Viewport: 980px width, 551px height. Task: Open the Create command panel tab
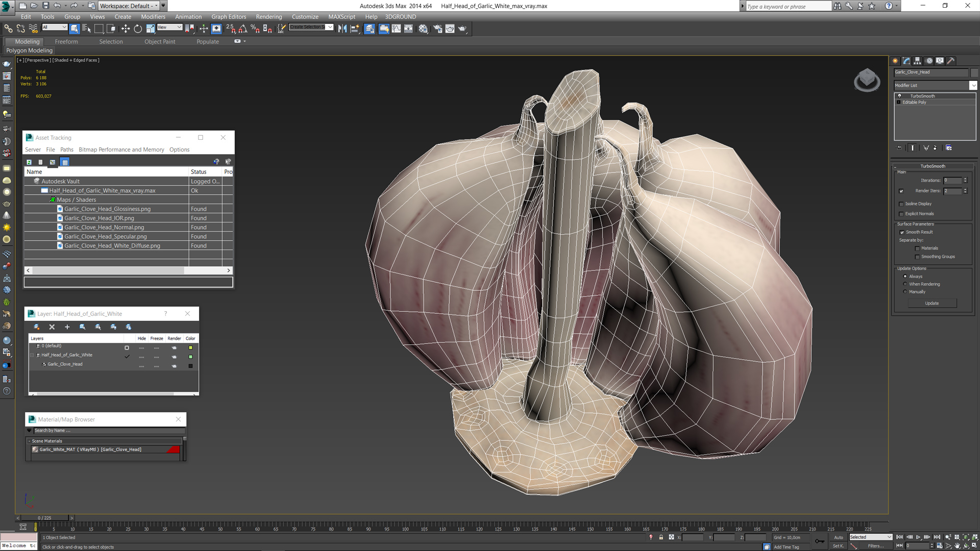click(895, 61)
